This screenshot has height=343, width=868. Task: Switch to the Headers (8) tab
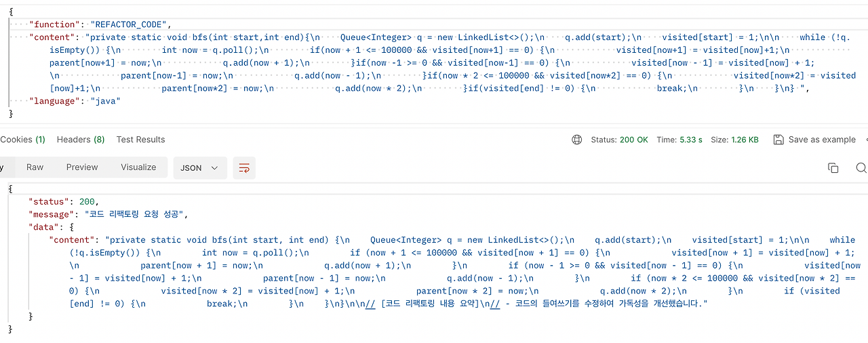coord(81,140)
